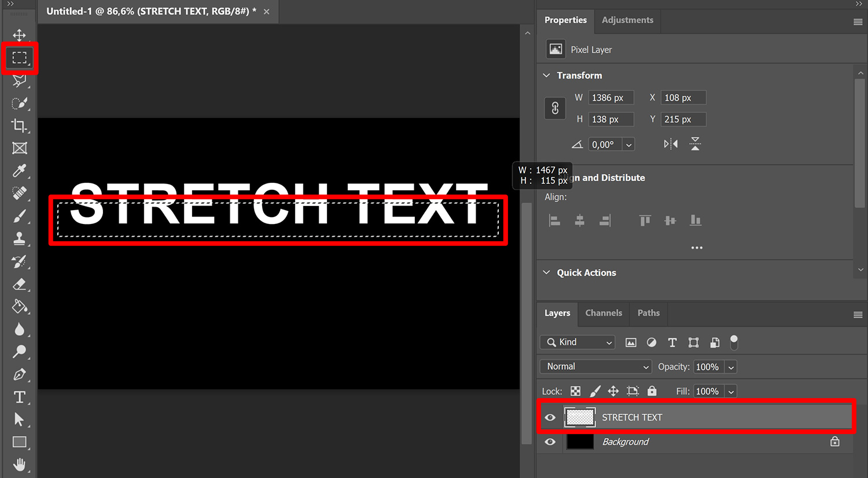Image resolution: width=868 pixels, height=478 pixels.
Task: Switch to the Channels tab
Action: point(604,313)
